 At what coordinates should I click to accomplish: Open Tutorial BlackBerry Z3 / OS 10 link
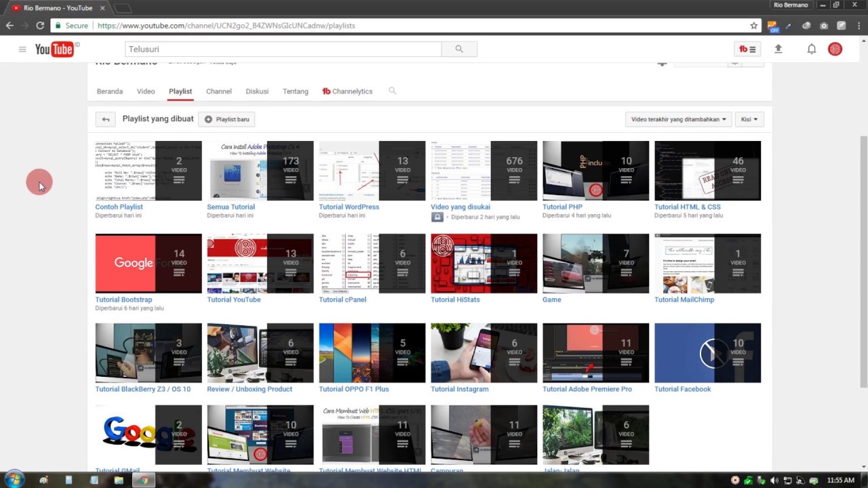(143, 389)
